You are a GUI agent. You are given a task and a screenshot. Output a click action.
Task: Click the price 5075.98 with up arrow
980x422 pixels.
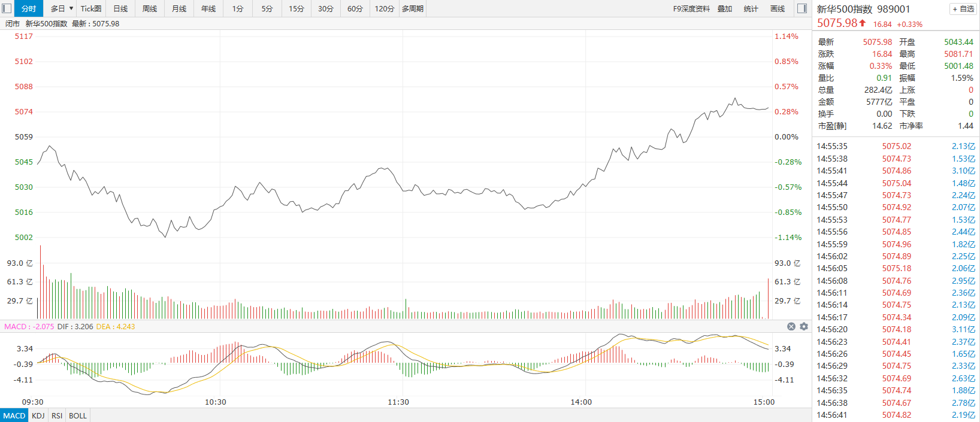coord(842,23)
